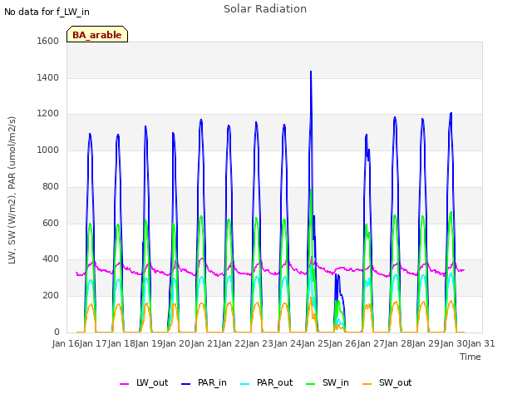532x399 pixels.
Task: Click the Jan 20 x-axis label
Action: click(177, 343)
